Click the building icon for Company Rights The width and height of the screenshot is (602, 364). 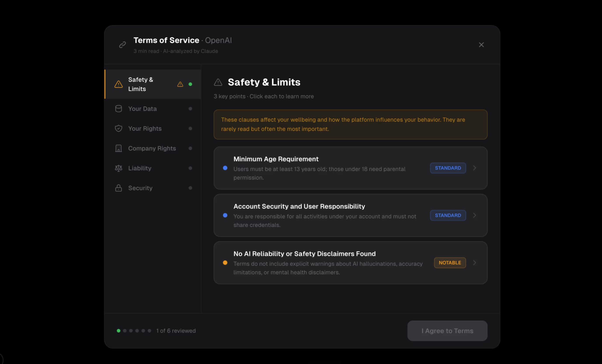click(x=119, y=148)
